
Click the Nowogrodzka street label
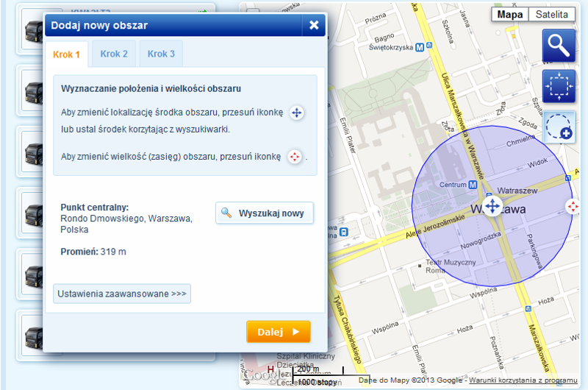(481, 241)
